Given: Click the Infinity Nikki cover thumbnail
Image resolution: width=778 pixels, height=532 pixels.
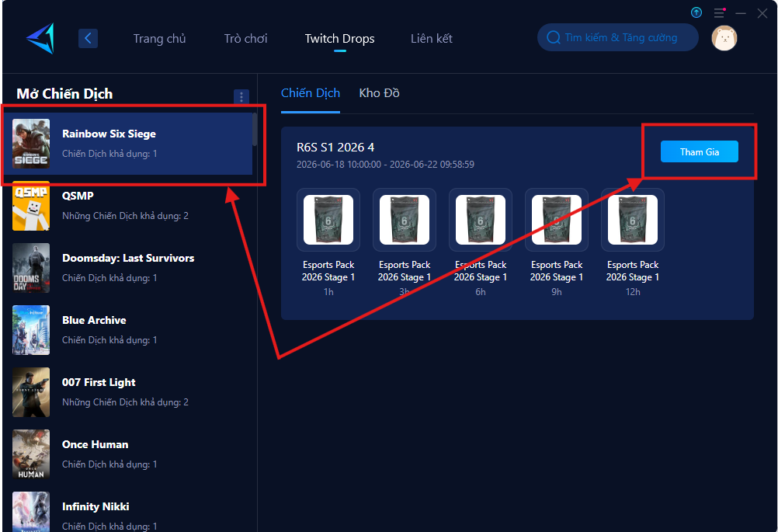Looking at the screenshot, I should pyautogui.click(x=31, y=512).
